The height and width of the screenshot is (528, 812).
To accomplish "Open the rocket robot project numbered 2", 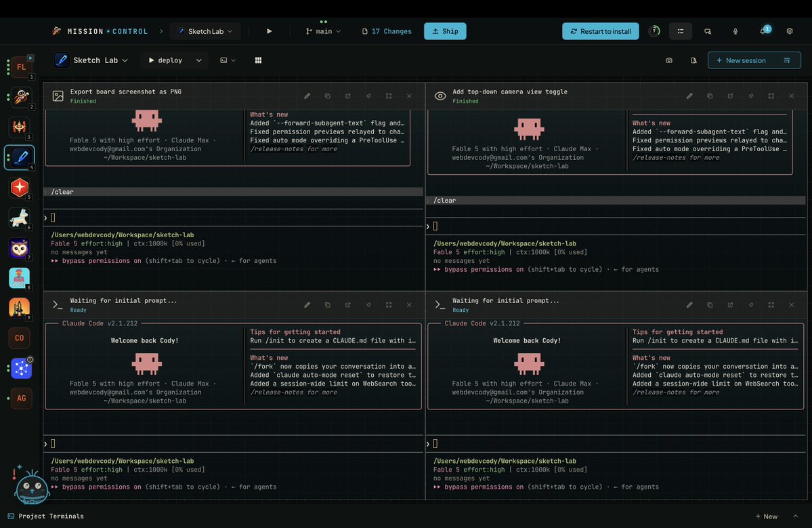I will (x=21, y=97).
